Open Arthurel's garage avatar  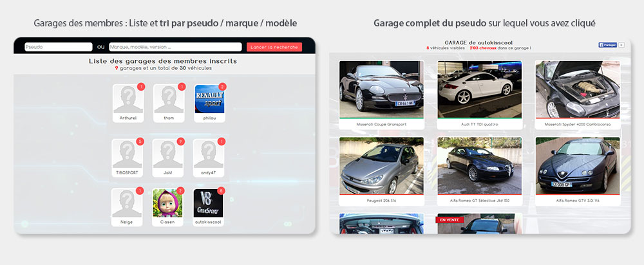(x=128, y=99)
